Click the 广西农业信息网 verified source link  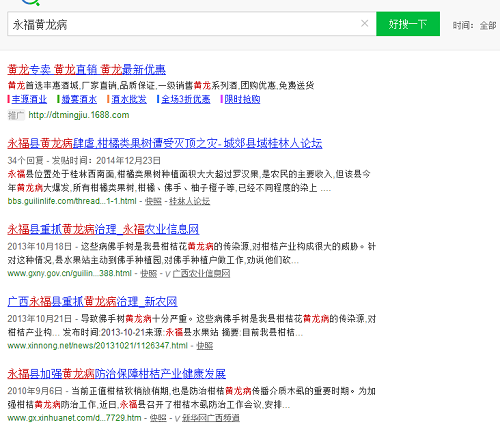click(201, 274)
